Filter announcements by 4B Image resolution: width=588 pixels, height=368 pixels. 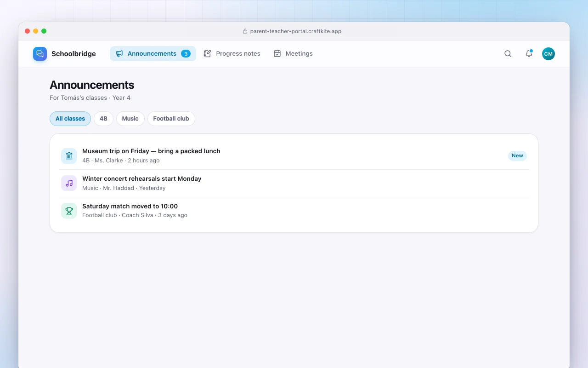click(103, 119)
